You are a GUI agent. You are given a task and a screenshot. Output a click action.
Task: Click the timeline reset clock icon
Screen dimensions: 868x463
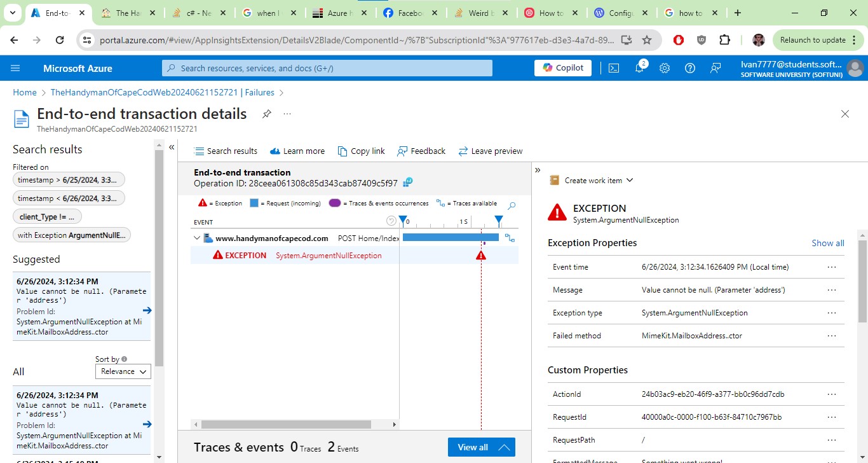click(x=391, y=221)
